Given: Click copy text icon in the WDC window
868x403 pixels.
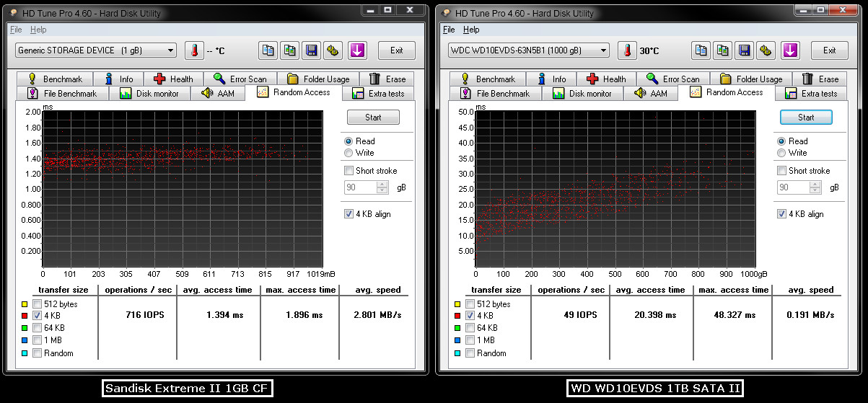Looking at the screenshot, I should click(701, 50).
